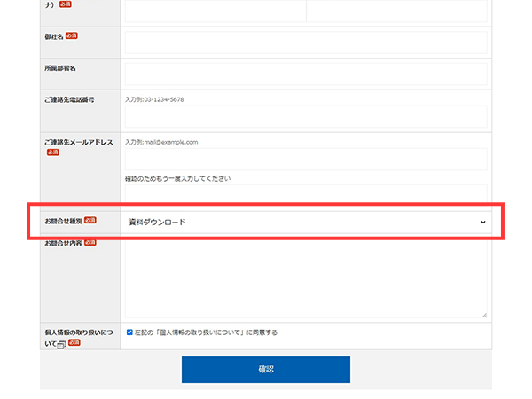Click the external link icon beside 個人情報の取り扱いについて
The width and height of the screenshot is (532, 399).
click(59, 343)
